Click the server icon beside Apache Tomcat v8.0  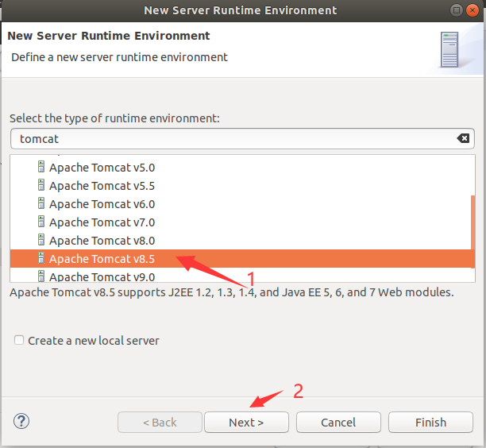click(x=41, y=240)
